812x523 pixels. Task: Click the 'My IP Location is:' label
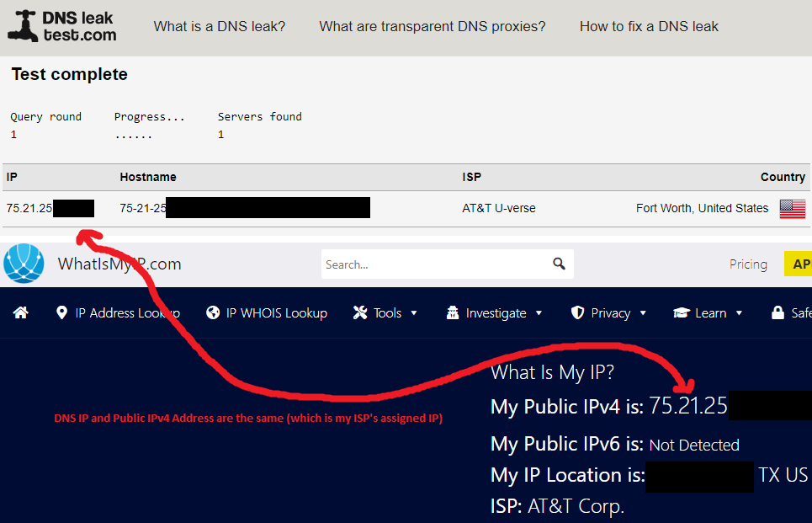(x=568, y=475)
